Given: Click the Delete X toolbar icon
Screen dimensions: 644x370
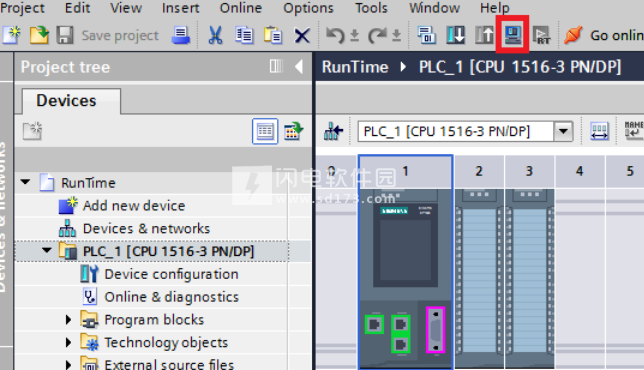Looking at the screenshot, I should pyautogui.click(x=302, y=36).
